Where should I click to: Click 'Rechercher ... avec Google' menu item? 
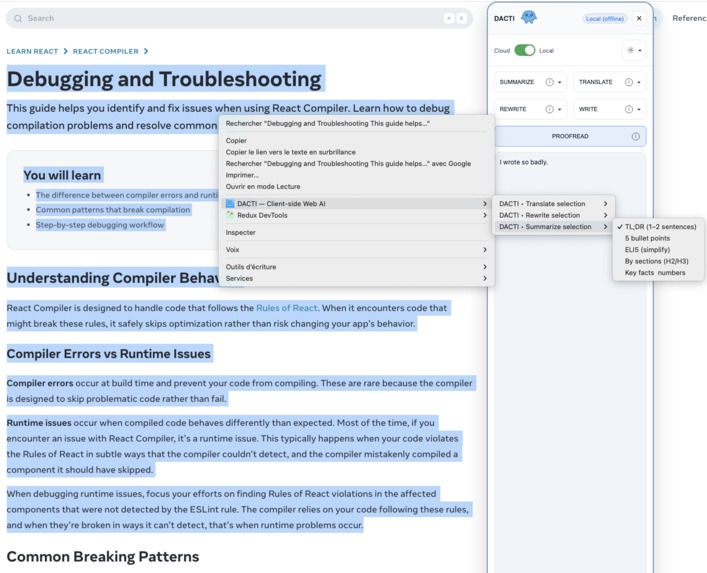(356, 163)
